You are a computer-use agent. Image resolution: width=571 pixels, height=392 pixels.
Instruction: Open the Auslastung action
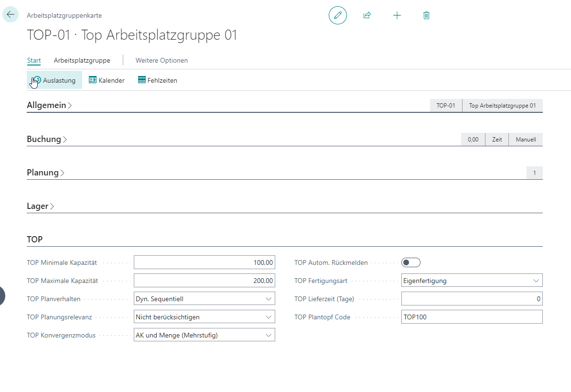54,80
